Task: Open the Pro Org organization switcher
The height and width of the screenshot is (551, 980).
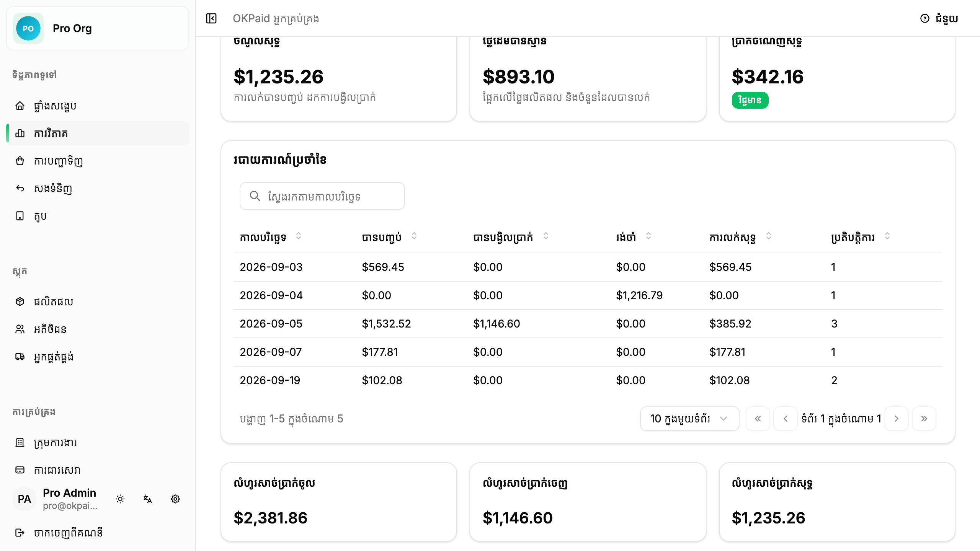Action: pos(98,28)
